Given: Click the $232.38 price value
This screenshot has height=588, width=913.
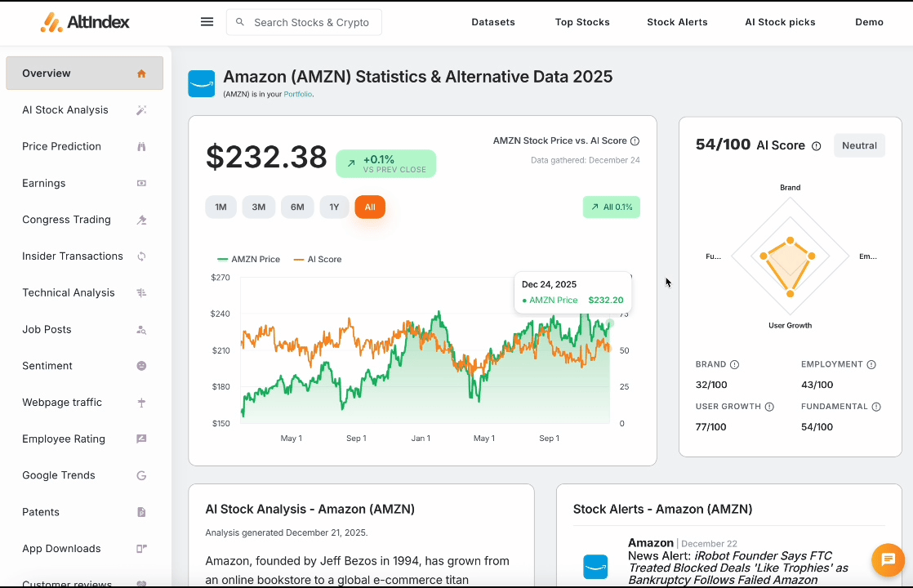Looking at the screenshot, I should (x=266, y=157).
